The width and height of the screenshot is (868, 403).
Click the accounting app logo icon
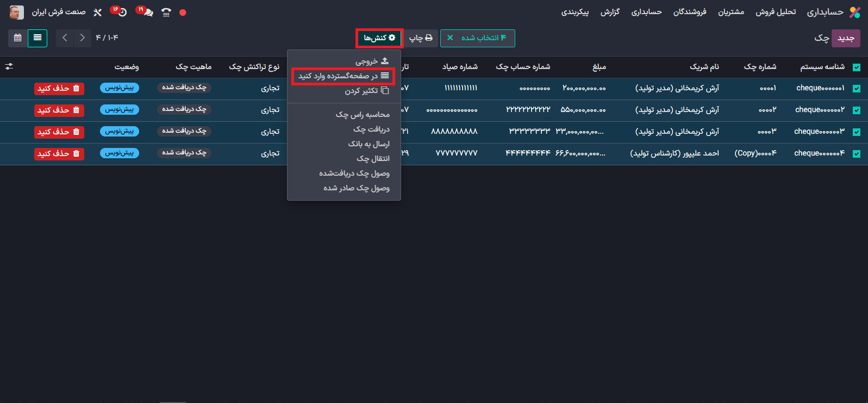coord(855,12)
